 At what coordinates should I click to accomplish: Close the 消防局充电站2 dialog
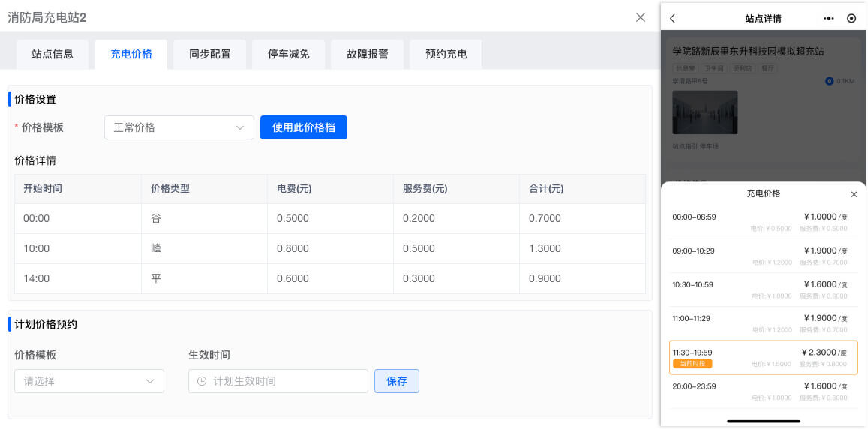[640, 17]
